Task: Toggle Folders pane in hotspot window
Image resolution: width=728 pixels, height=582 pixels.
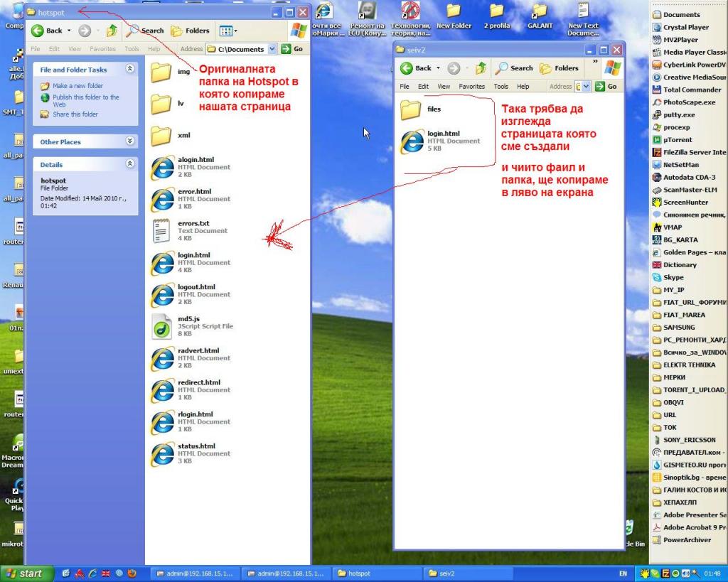Action: pos(190,31)
